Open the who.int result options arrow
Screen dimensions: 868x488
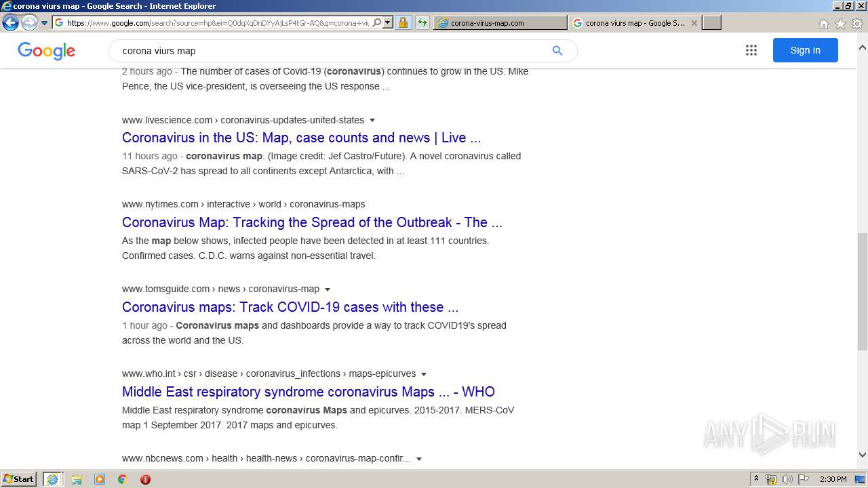[424, 374]
